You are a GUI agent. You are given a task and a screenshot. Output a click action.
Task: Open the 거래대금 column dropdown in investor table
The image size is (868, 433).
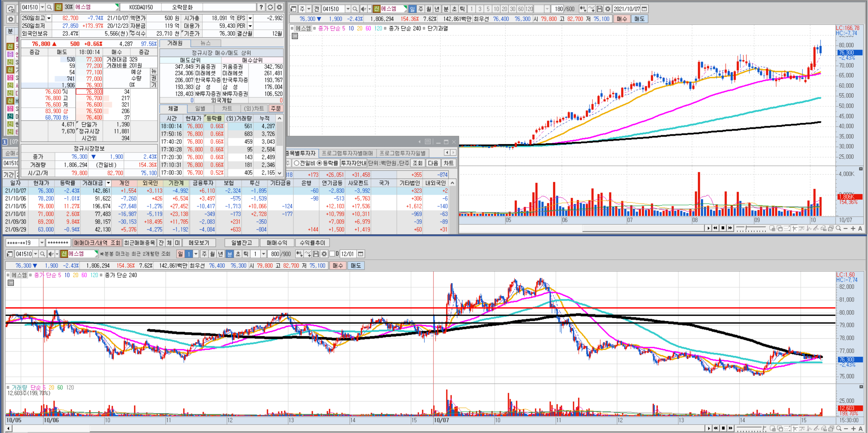click(x=108, y=183)
